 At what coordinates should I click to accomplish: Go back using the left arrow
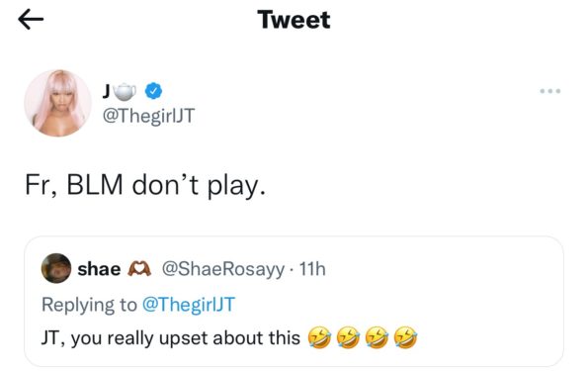pyautogui.click(x=31, y=19)
